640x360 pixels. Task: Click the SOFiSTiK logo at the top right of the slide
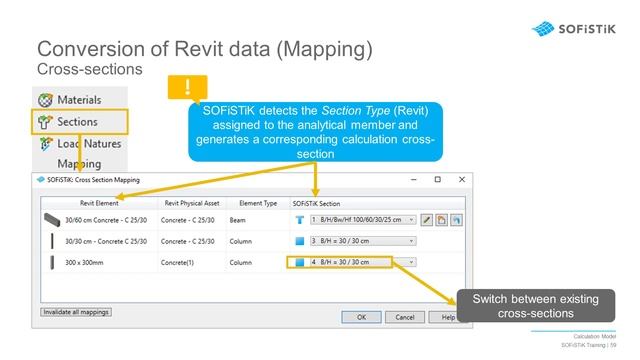coord(573,29)
